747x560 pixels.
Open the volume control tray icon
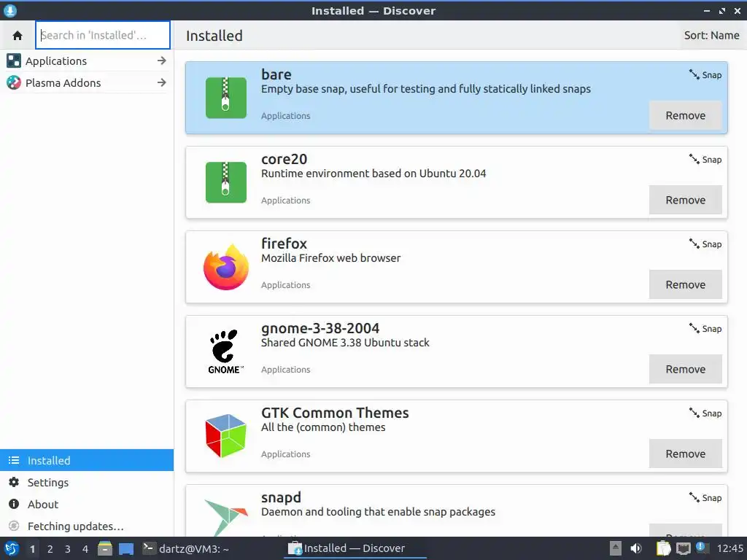click(x=636, y=548)
